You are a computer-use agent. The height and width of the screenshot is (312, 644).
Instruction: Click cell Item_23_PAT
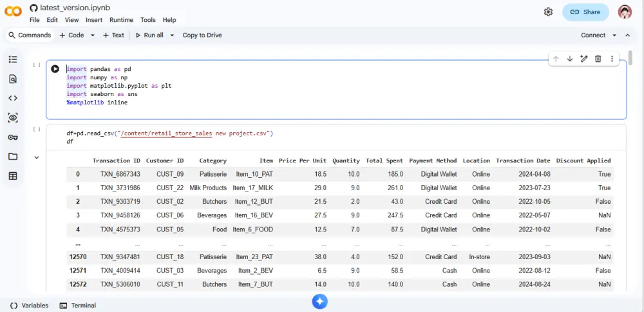tap(254, 257)
